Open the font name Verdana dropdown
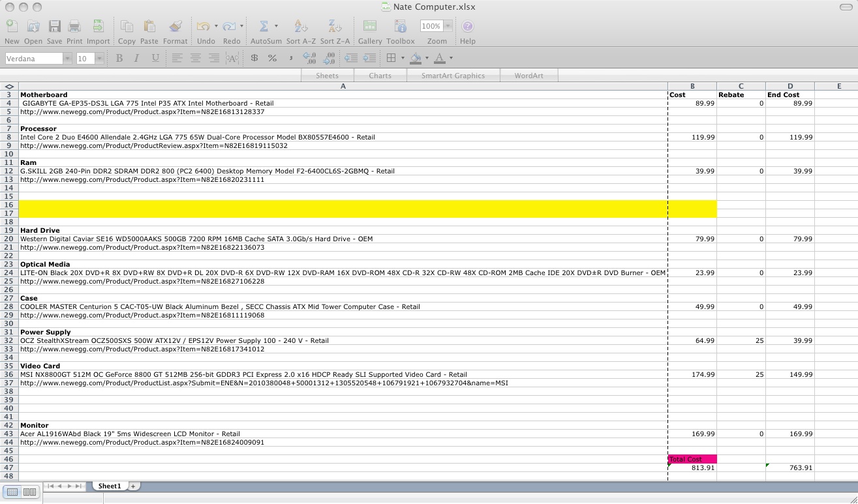858x504 pixels. [67, 59]
